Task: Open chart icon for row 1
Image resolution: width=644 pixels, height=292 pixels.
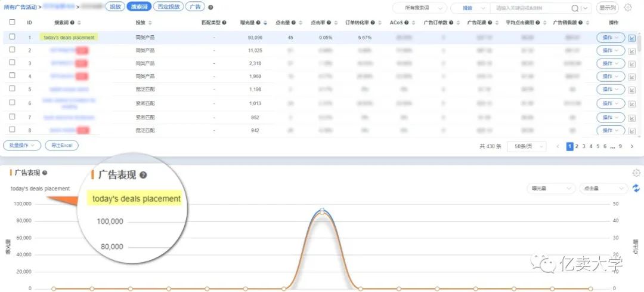Action: (x=632, y=38)
